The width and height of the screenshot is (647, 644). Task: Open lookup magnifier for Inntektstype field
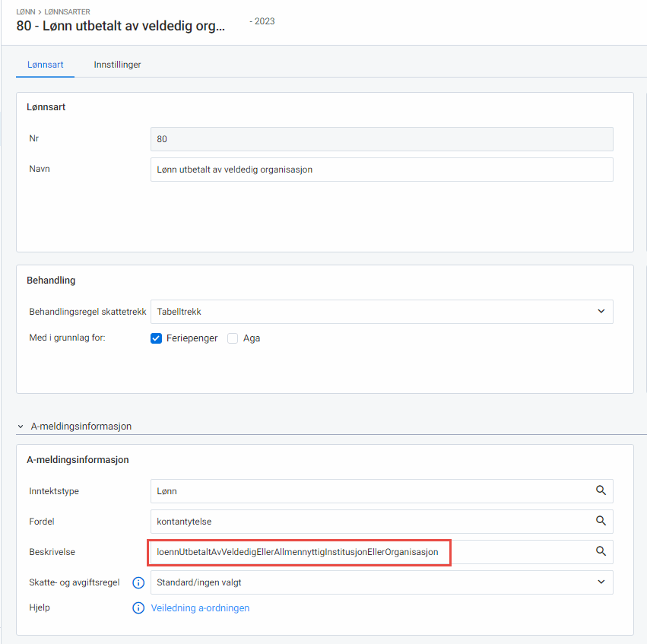(601, 490)
